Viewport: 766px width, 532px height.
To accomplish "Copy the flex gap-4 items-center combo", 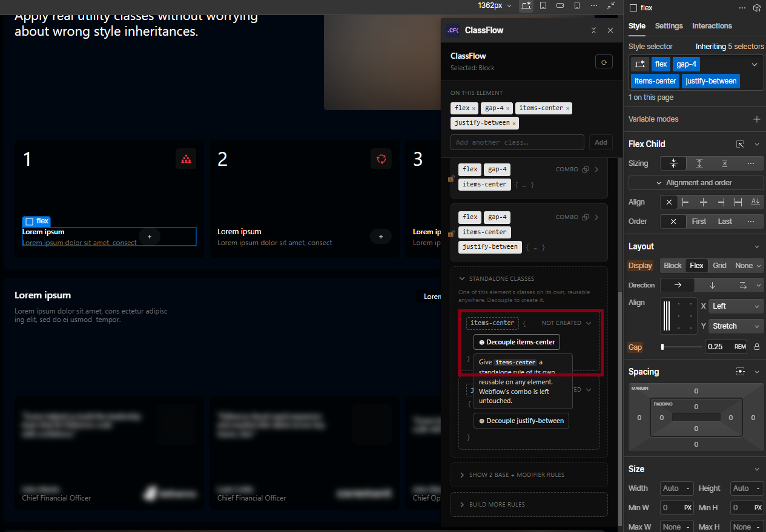I will (x=586, y=169).
